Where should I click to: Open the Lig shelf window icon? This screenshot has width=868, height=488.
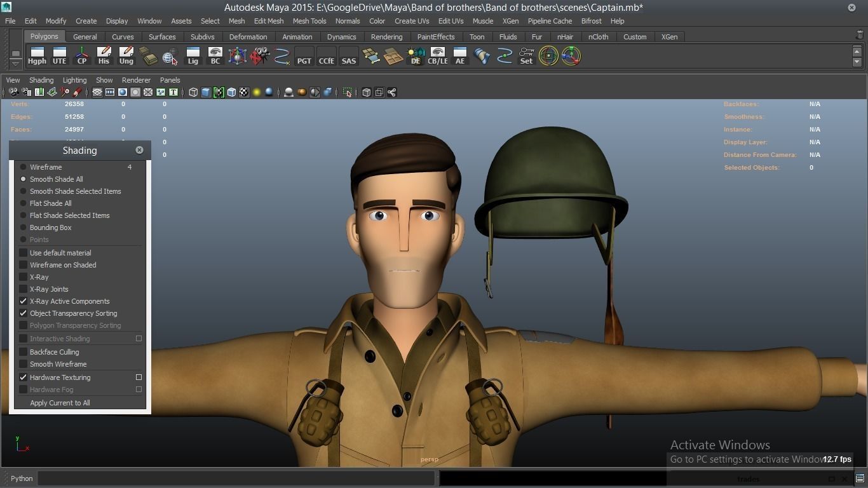(x=193, y=56)
